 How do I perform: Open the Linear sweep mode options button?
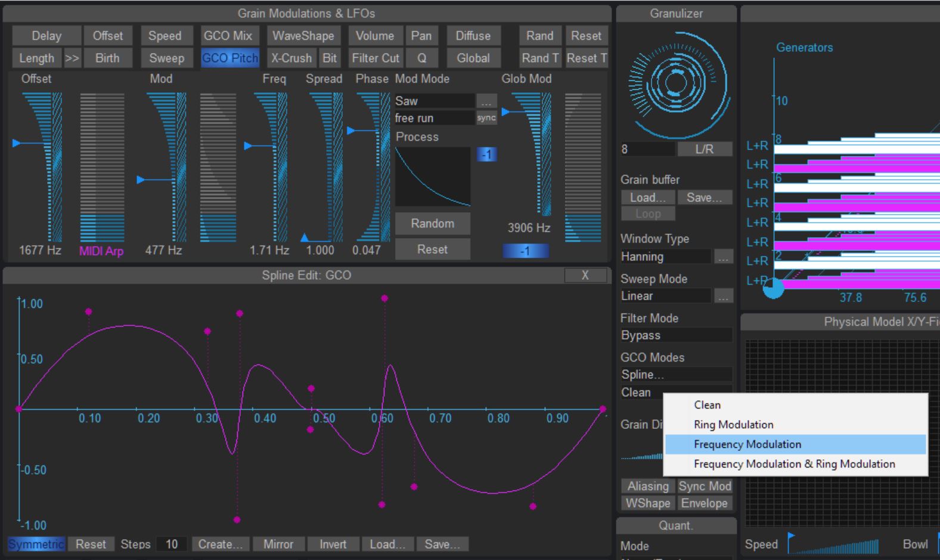pyautogui.click(x=723, y=296)
